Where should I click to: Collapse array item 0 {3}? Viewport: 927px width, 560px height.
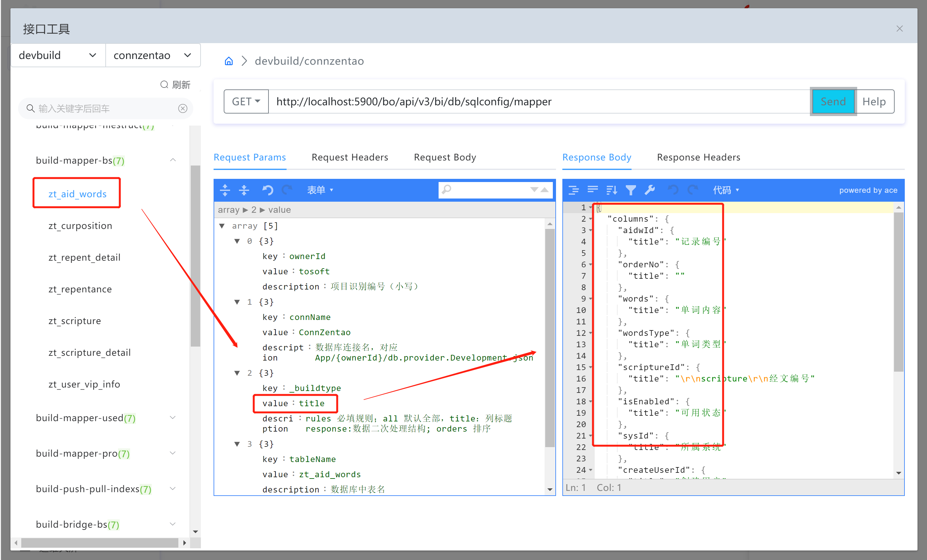[x=237, y=241]
